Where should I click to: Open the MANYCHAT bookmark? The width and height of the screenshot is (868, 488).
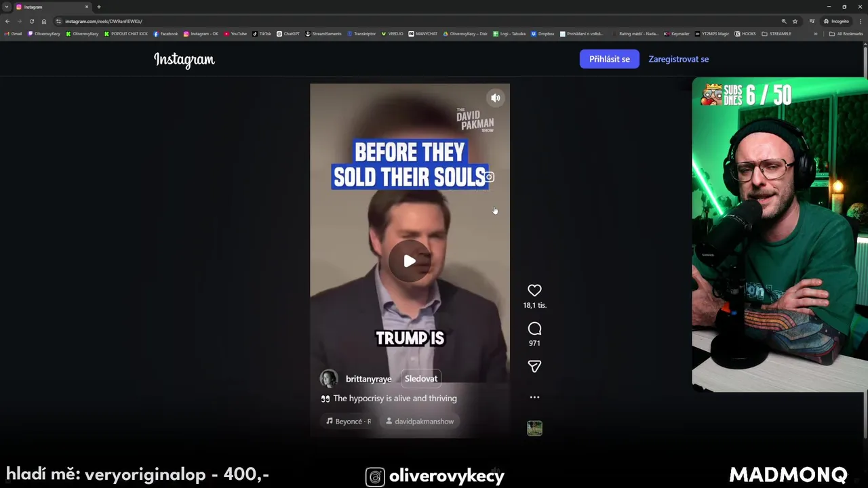tap(423, 33)
